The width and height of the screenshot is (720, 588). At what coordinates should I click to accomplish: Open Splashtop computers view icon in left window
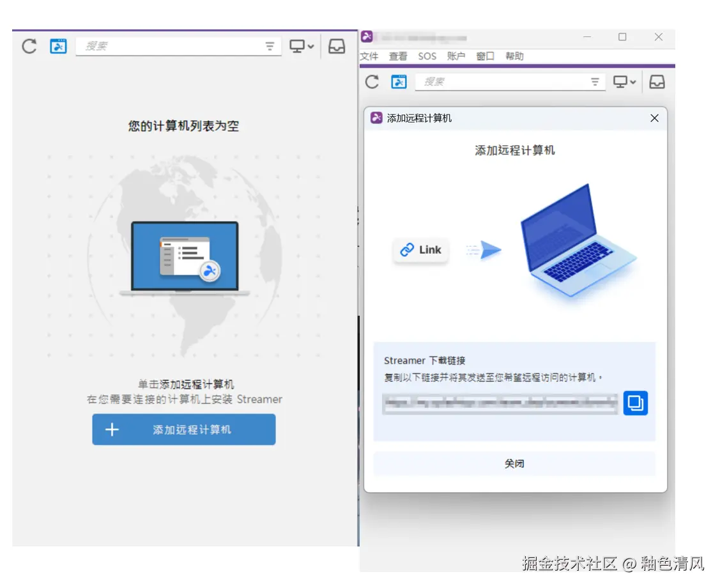pos(58,46)
